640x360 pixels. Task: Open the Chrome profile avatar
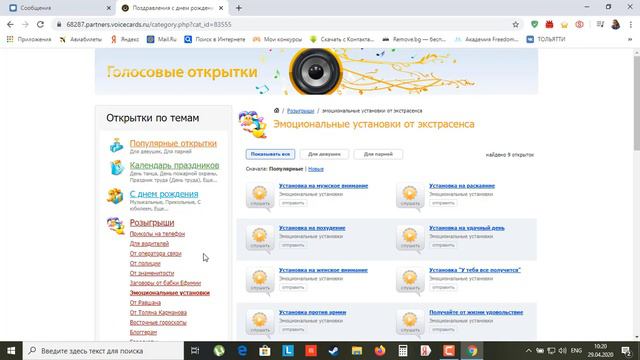(x=616, y=24)
